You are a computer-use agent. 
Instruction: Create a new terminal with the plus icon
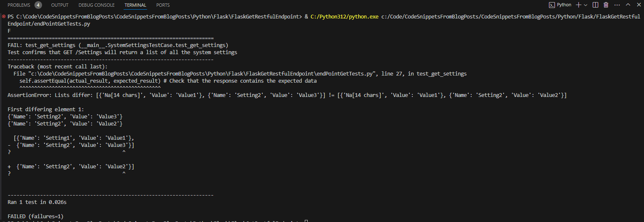pyautogui.click(x=578, y=5)
